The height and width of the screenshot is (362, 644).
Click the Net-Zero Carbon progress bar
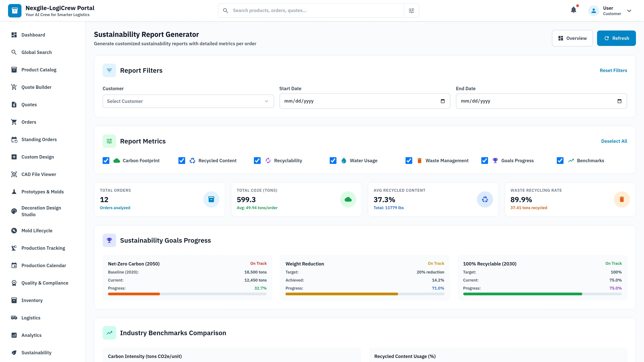[187, 294]
